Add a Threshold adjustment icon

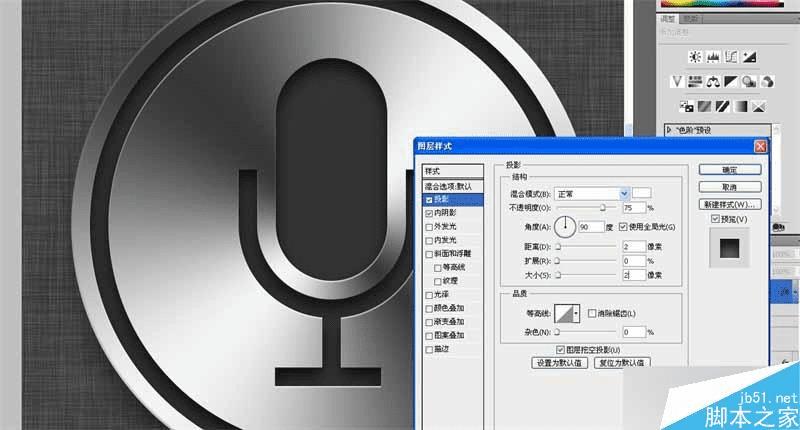(722, 107)
